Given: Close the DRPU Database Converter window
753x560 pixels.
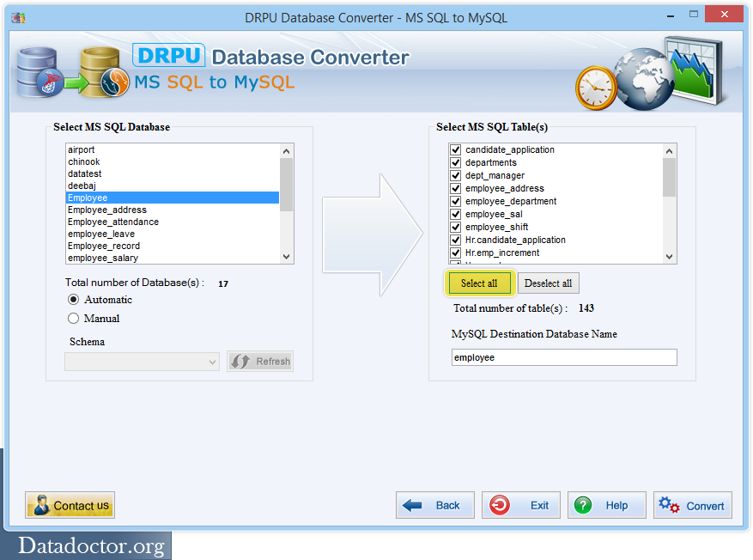Looking at the screenshot, I should tap(724, 15).
